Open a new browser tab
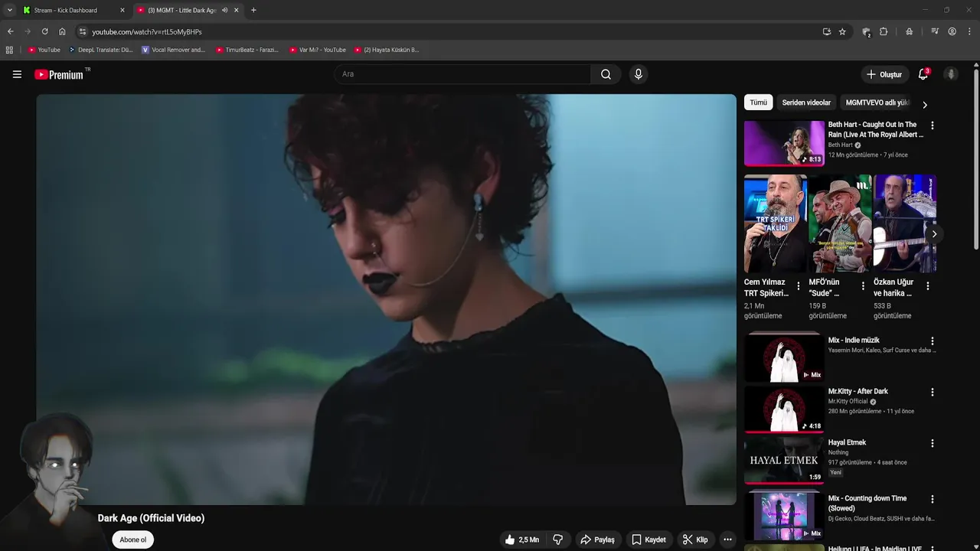980x551 pixels. (x=253, y=10)
